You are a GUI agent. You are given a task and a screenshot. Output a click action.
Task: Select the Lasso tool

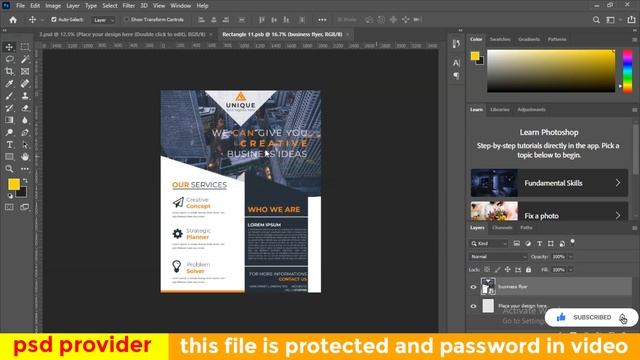(x=9, y=59)
